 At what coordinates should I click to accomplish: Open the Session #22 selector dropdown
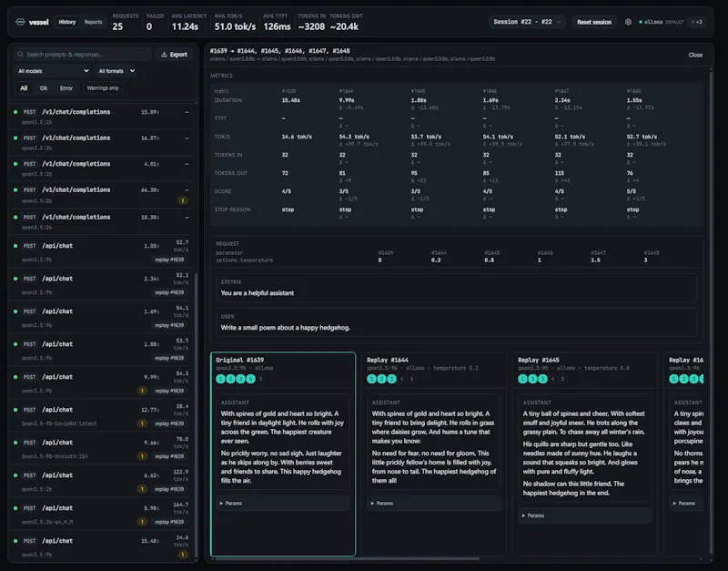527,22
